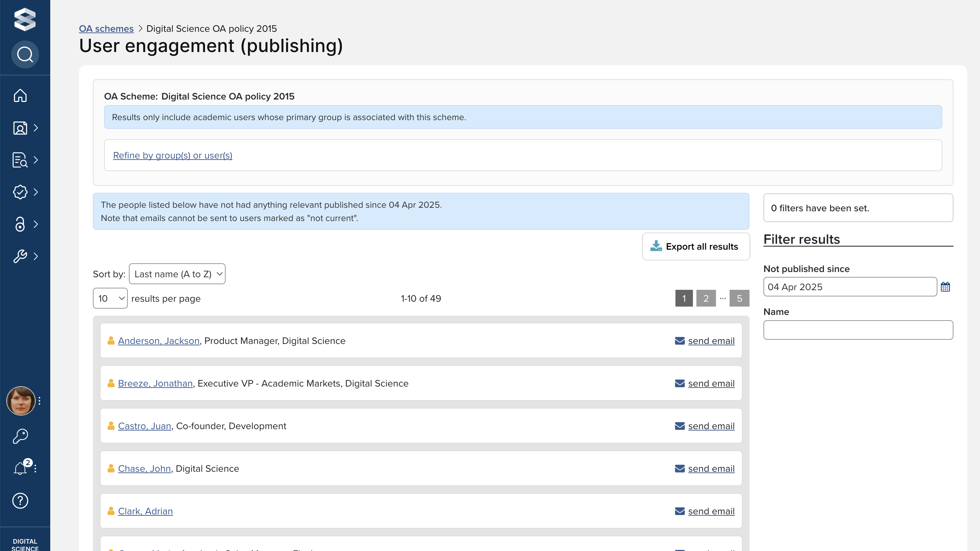Open the notifications bell icon
This screenshot has width=980, height=551.
[x=20, y=469]
